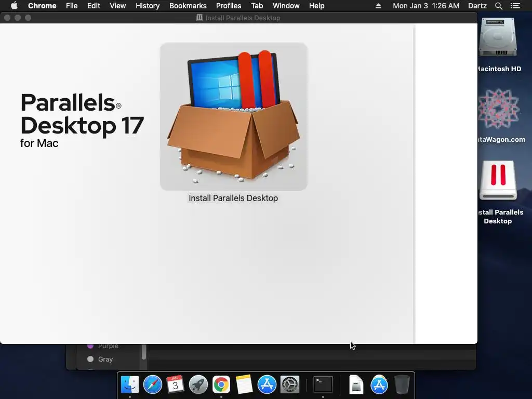Open the Help menu
This screenshot has height=399, width=532.
point(316,6)
